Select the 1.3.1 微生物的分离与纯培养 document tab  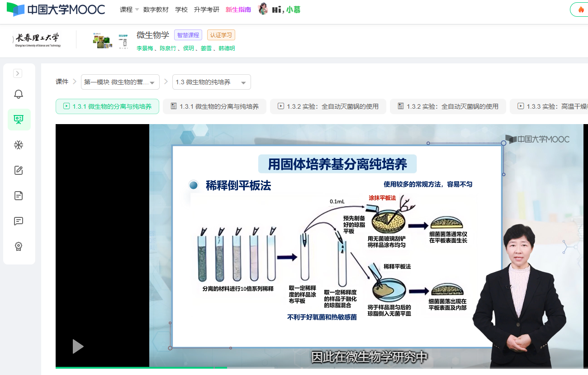[214, 106]
